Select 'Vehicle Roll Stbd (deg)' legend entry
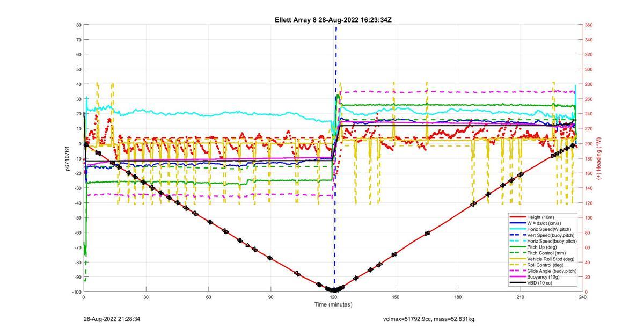Screen dimensions: 644x328 551,259
